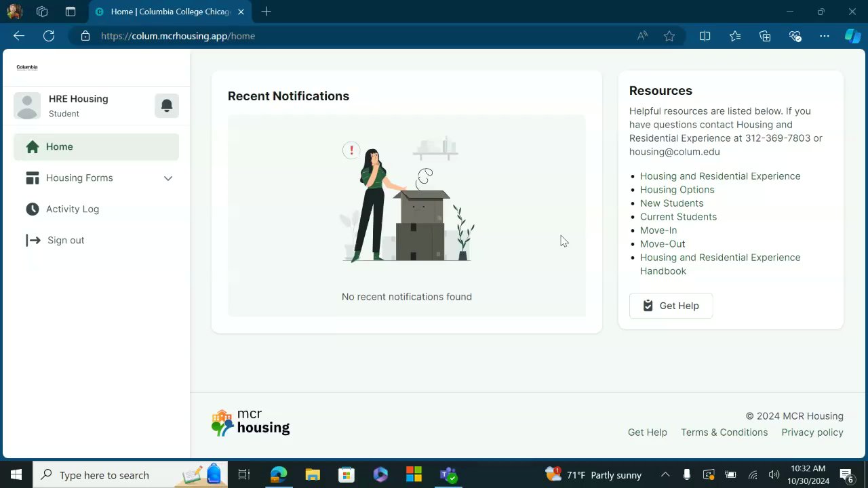Click the browser profile picture
868x488 pixels.
[14, 12]
